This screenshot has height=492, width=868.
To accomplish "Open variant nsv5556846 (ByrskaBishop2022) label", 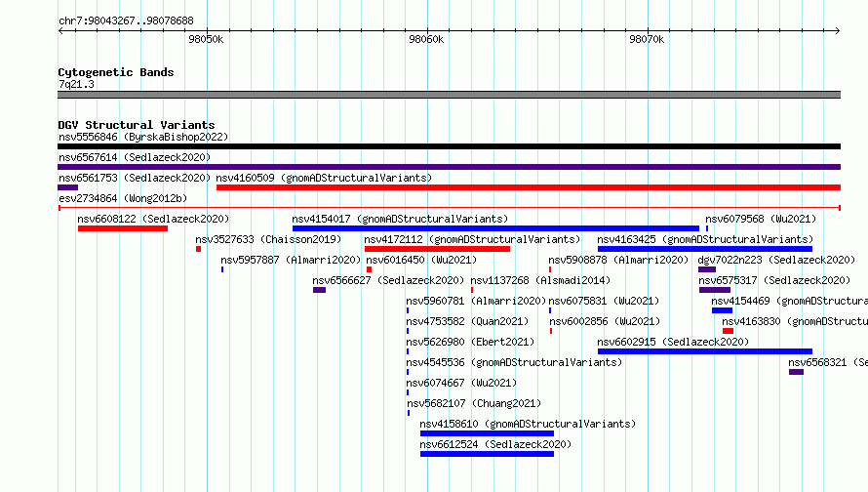I will click(x=143, y=137).
